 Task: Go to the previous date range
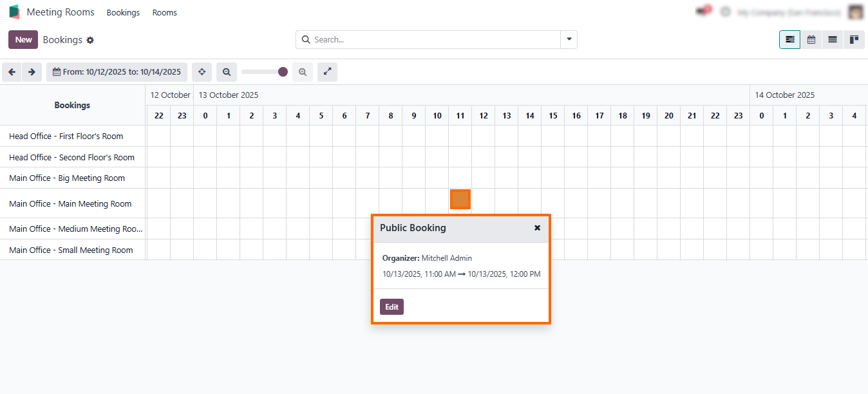click(12, 72)
